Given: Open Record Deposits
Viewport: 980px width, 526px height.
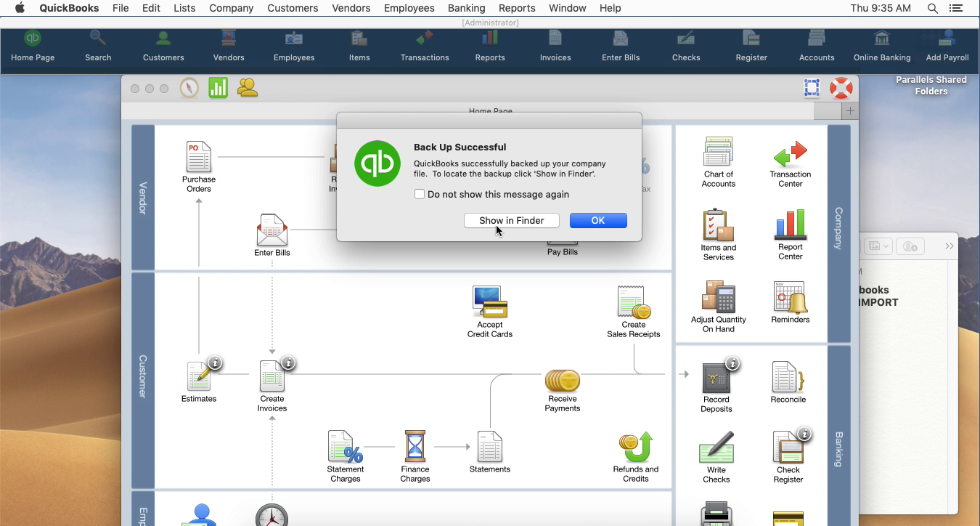Looking at the screenshot, I should pyautogui.click(x=716, y=387).
